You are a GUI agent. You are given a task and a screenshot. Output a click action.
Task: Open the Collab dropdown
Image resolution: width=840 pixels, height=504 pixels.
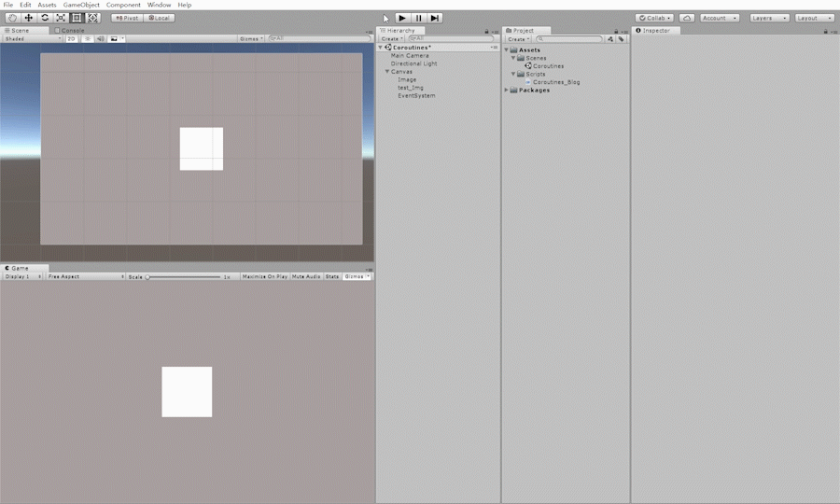654,18
